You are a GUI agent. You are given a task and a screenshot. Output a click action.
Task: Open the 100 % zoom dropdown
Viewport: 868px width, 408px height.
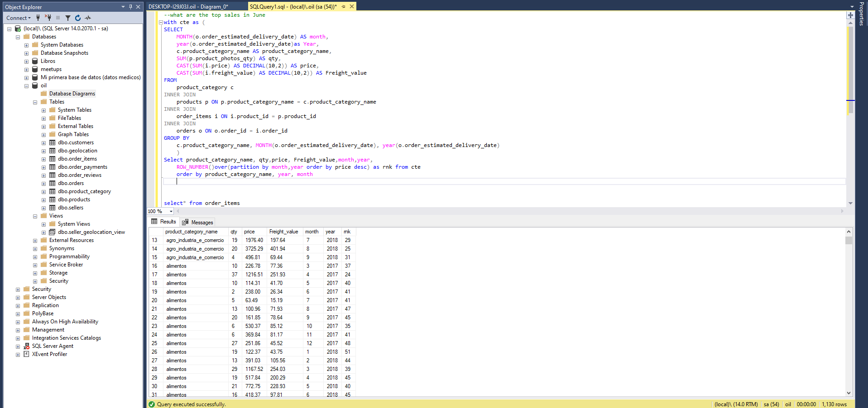pos(171,211)
